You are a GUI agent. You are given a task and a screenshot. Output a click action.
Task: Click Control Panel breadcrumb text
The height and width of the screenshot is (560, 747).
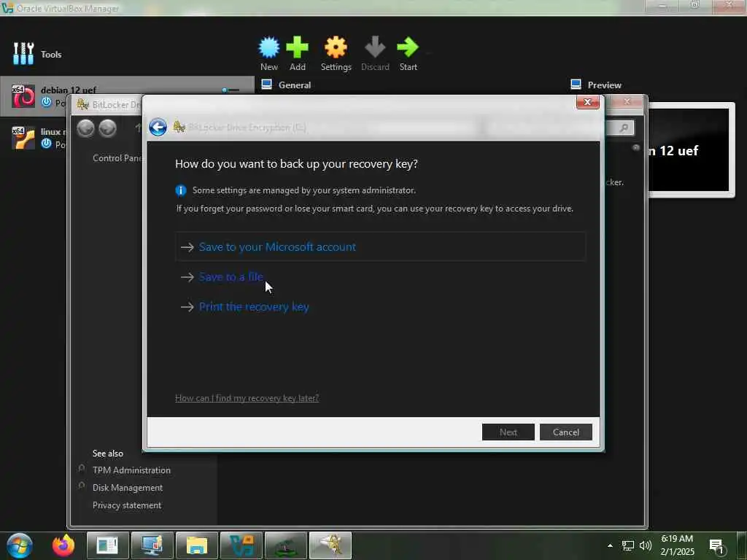(117, 158)
